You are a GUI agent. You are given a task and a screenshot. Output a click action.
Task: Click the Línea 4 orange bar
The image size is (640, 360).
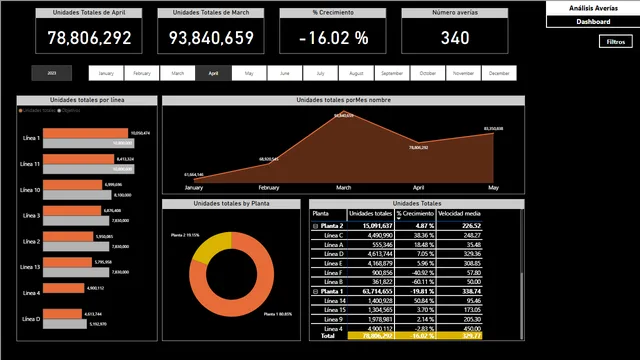point(64,288)
